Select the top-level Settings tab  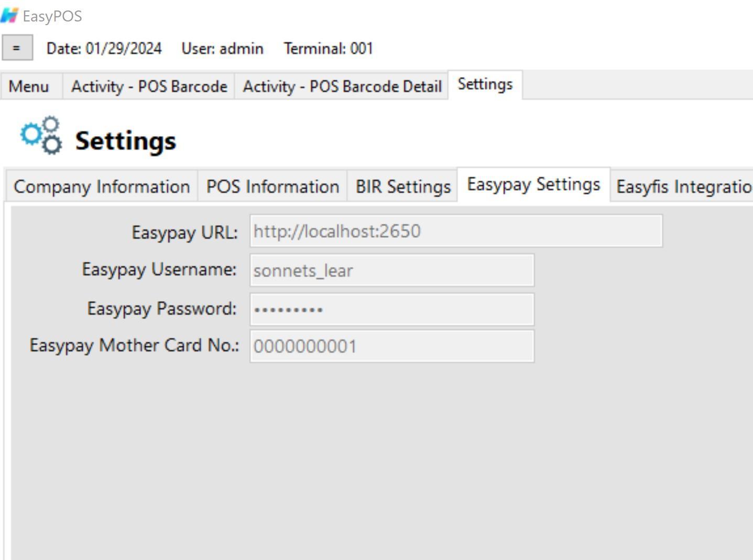click(485, 84)
